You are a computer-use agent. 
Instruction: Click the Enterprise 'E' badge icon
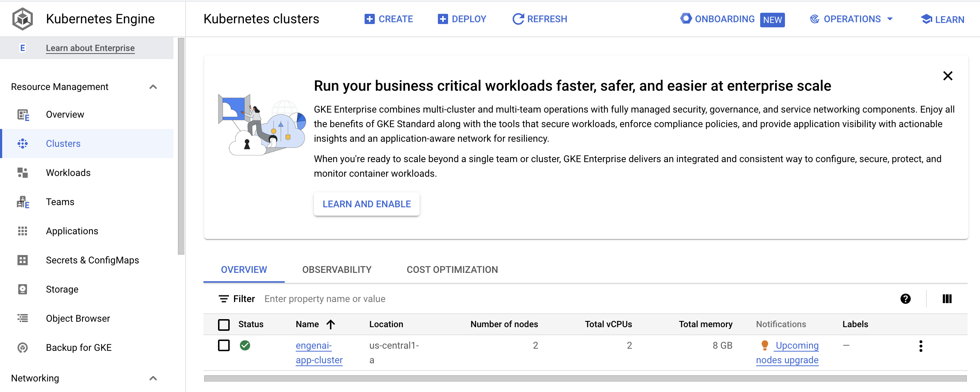tap(23, 48)
